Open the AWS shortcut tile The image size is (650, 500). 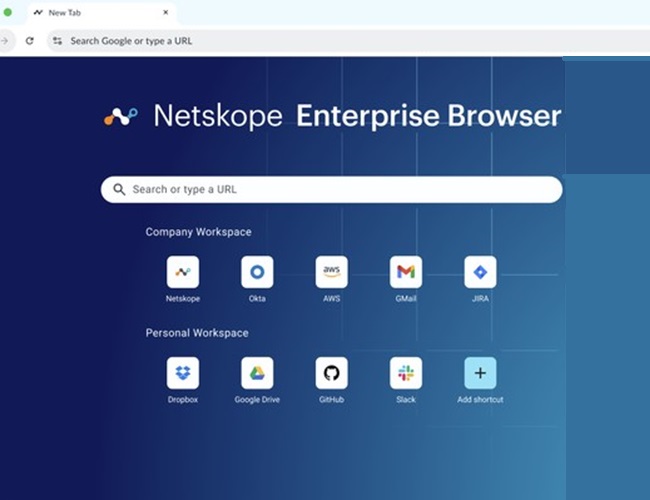(332, 272)
